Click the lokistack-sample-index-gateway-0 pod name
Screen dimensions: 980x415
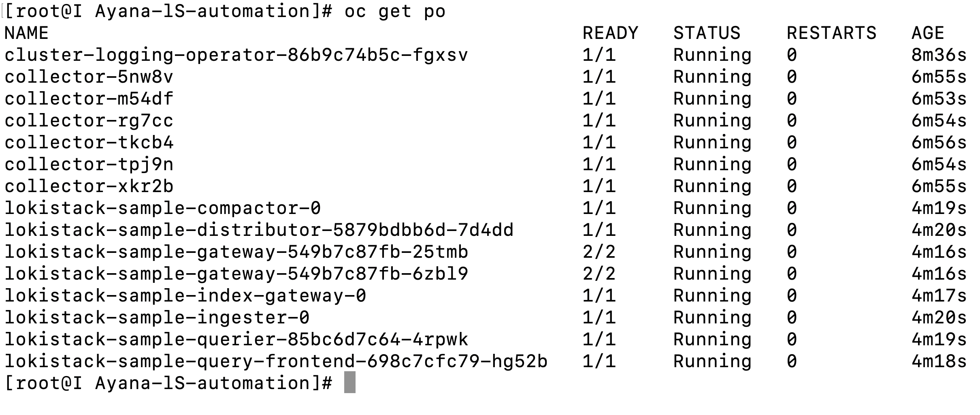185,296
